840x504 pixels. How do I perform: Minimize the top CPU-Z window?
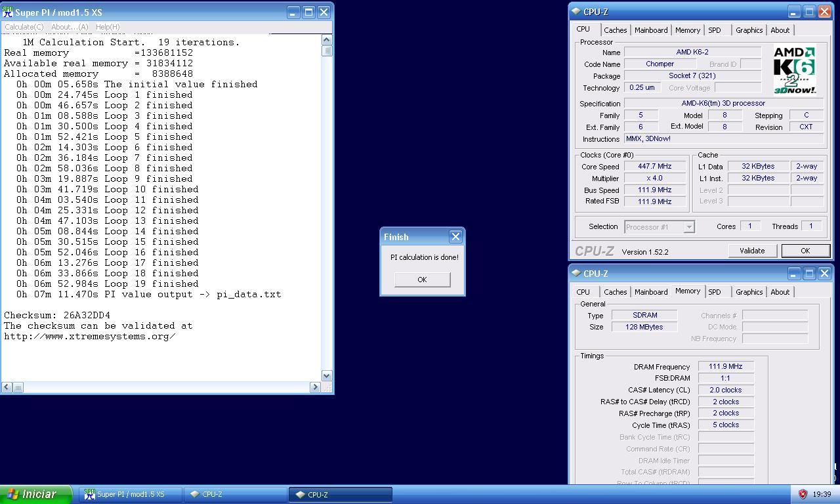point(794,11)
